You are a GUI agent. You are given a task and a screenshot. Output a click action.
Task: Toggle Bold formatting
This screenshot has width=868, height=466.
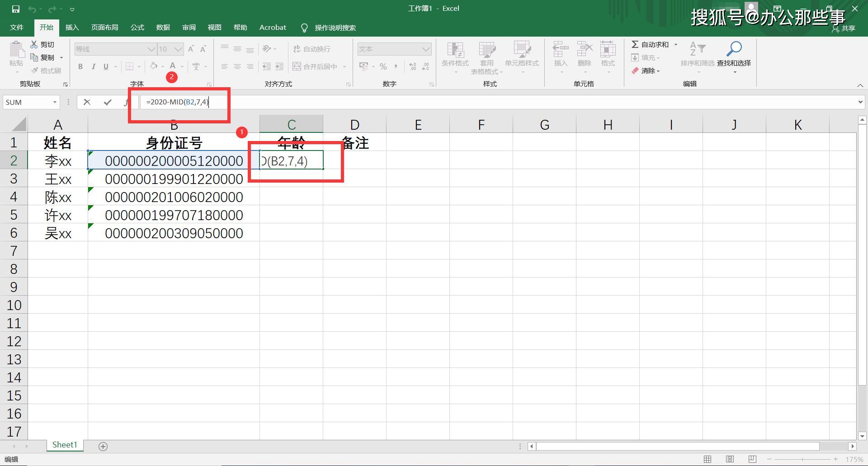point(80,67)
